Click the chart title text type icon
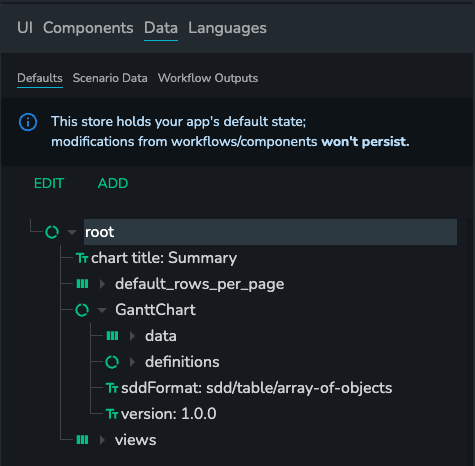 coord(82,258)
